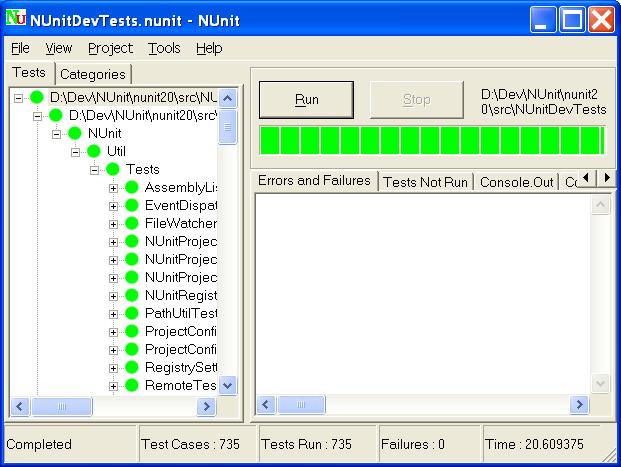The width and height of the screenshot is (621, 467).
Task: Expand the NUnitRegist test fixture
Action: pyautogui.click(x=113, y=296)
